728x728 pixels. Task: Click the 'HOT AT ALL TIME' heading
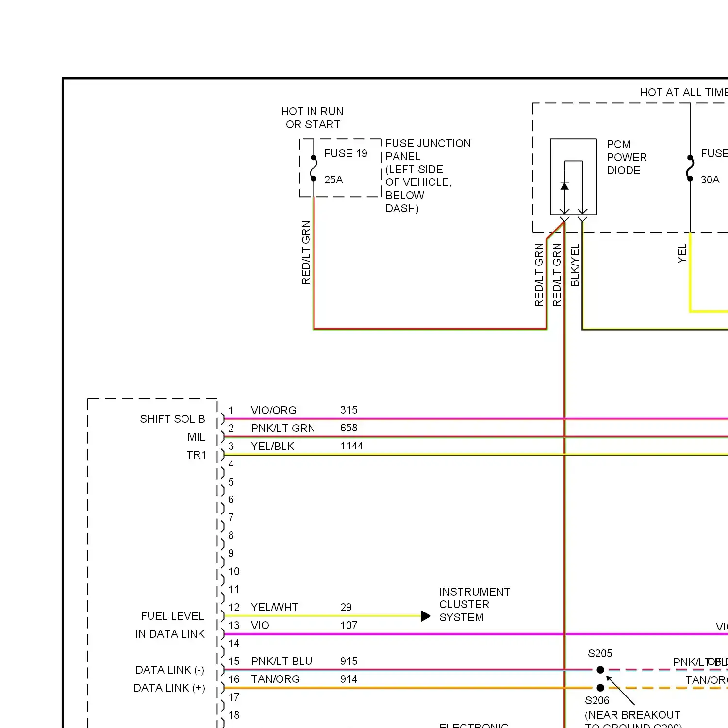pos(684,92)
